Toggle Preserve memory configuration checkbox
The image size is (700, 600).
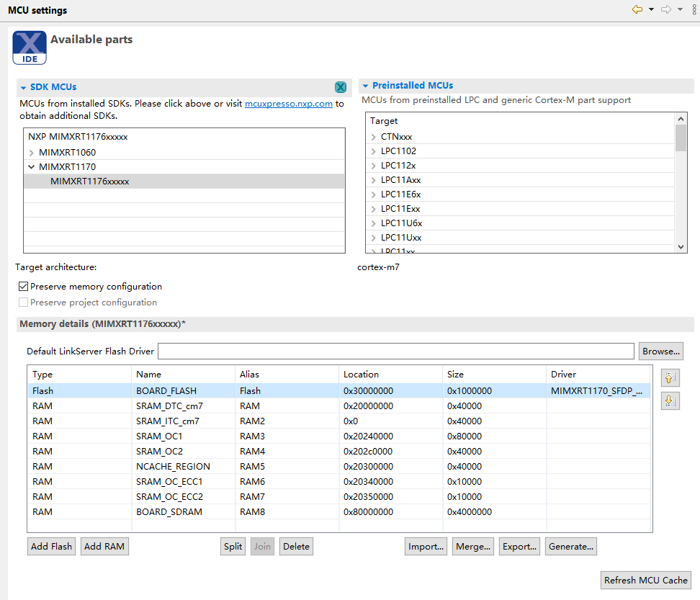(23, 286)
